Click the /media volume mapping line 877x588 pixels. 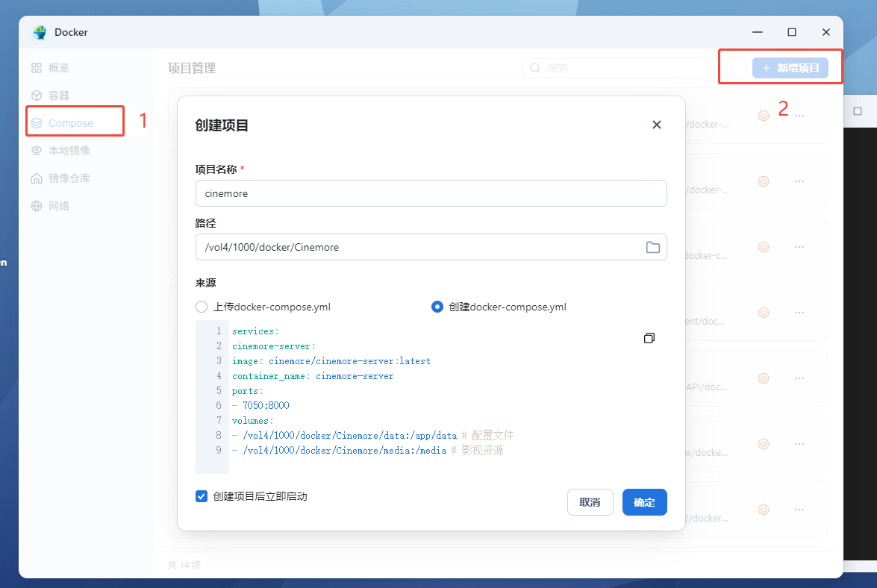click(367, 451)
